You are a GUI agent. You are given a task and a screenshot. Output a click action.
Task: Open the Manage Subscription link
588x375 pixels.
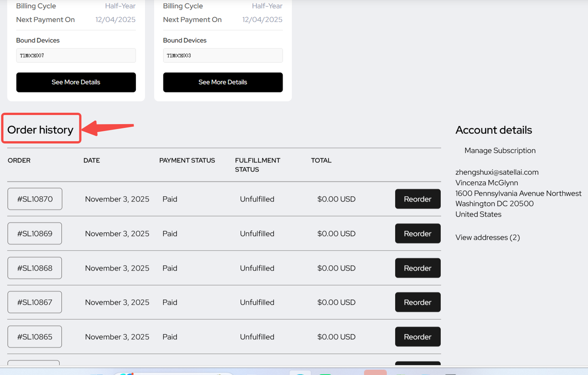pos(500,151)
